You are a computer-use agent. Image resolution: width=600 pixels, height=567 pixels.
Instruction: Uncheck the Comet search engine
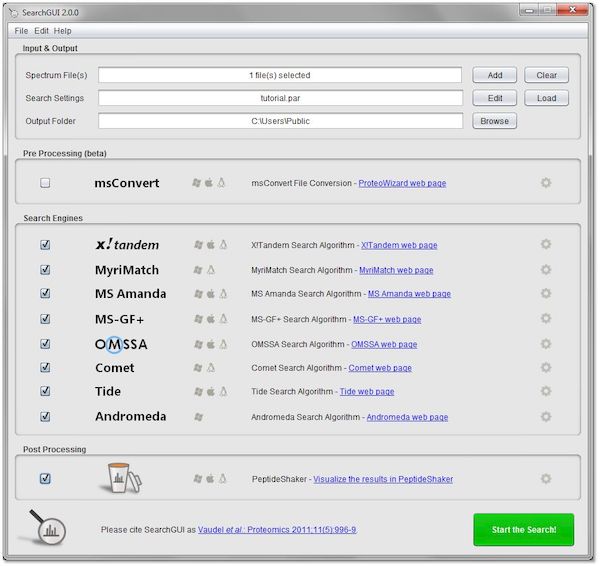[x=45, y=367]
